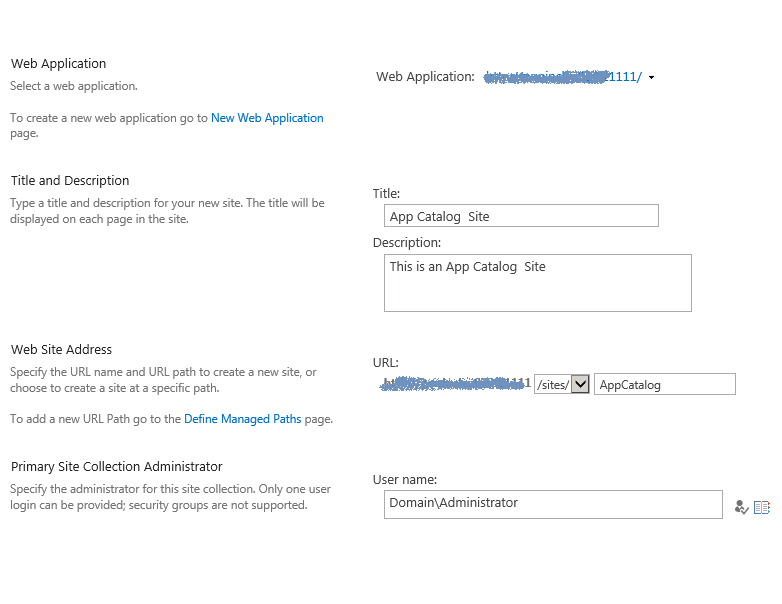Click the Title: field label
The width and height of the screenshot is (782, 604).
(386, 194)
